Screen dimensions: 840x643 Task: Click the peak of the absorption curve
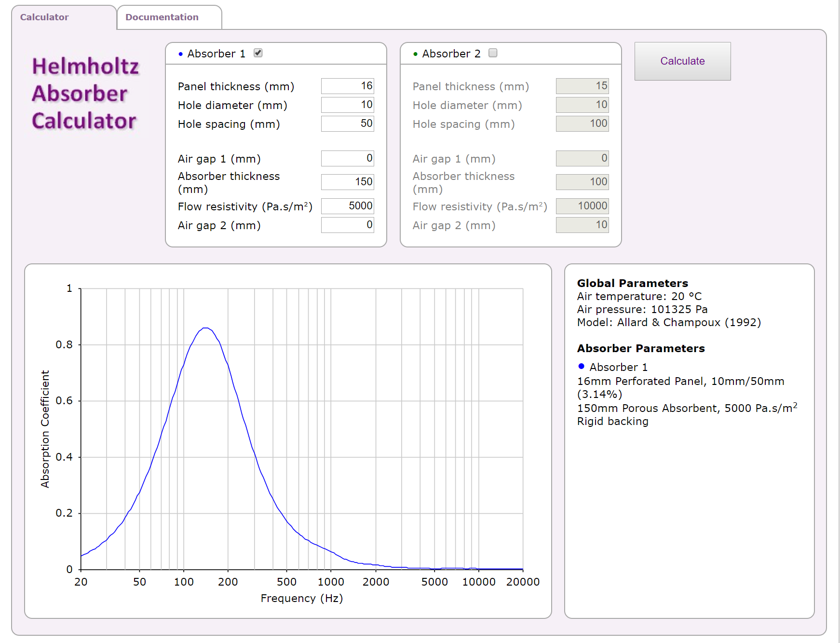coord(205,328)
